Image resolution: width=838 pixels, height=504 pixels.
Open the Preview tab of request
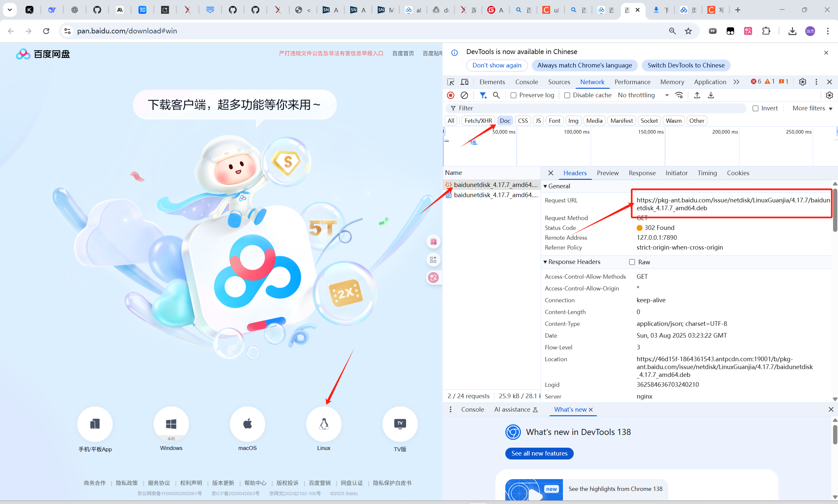click(607, 173)
